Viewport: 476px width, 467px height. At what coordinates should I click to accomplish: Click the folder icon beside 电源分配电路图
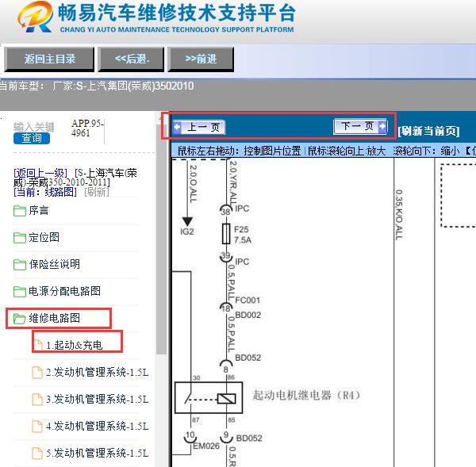(19, 292)
